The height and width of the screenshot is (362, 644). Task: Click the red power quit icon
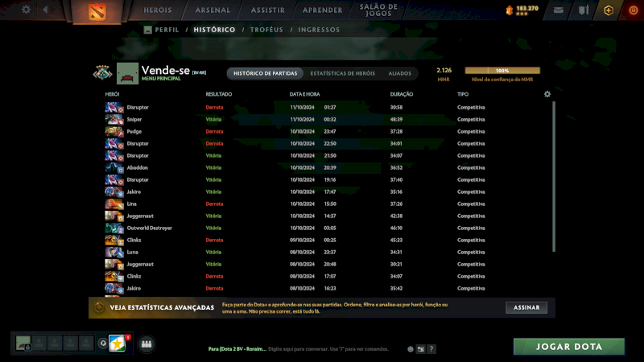pos(634,10)
